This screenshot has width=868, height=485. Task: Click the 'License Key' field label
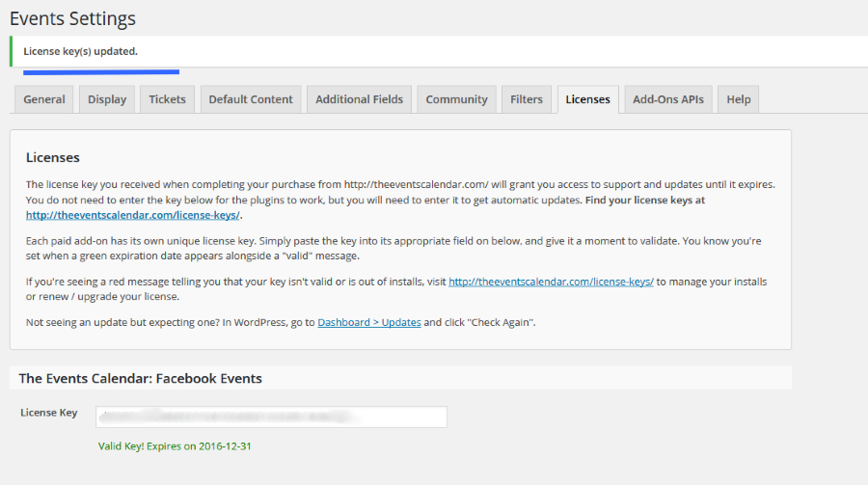49,413
